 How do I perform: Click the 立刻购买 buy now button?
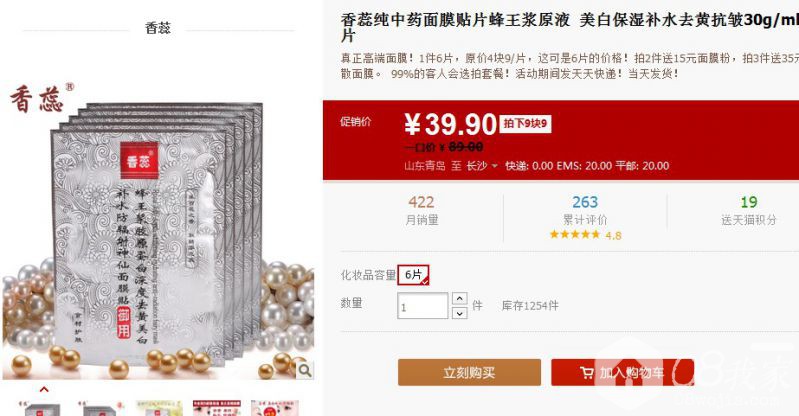point(469,372)
